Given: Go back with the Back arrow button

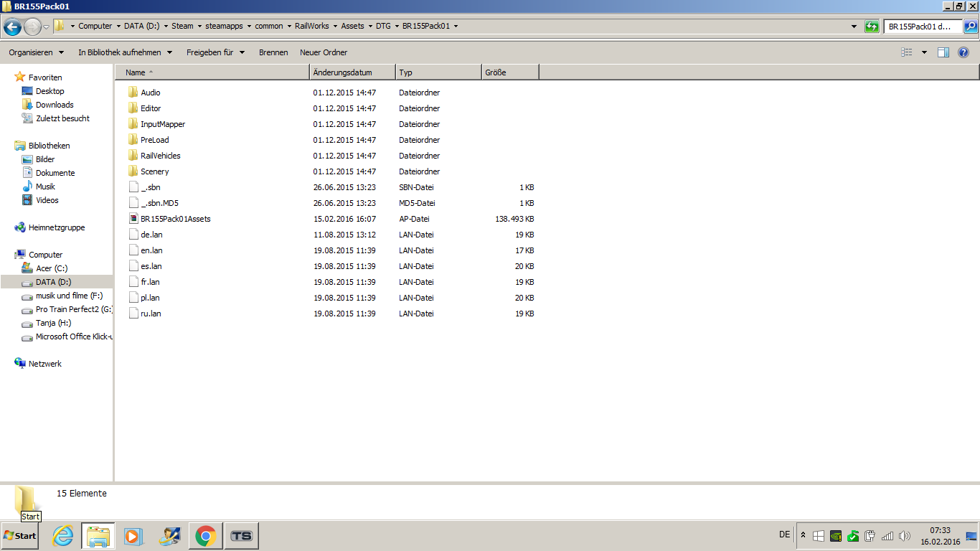Looking at the screenshot, I should (12, 27).
